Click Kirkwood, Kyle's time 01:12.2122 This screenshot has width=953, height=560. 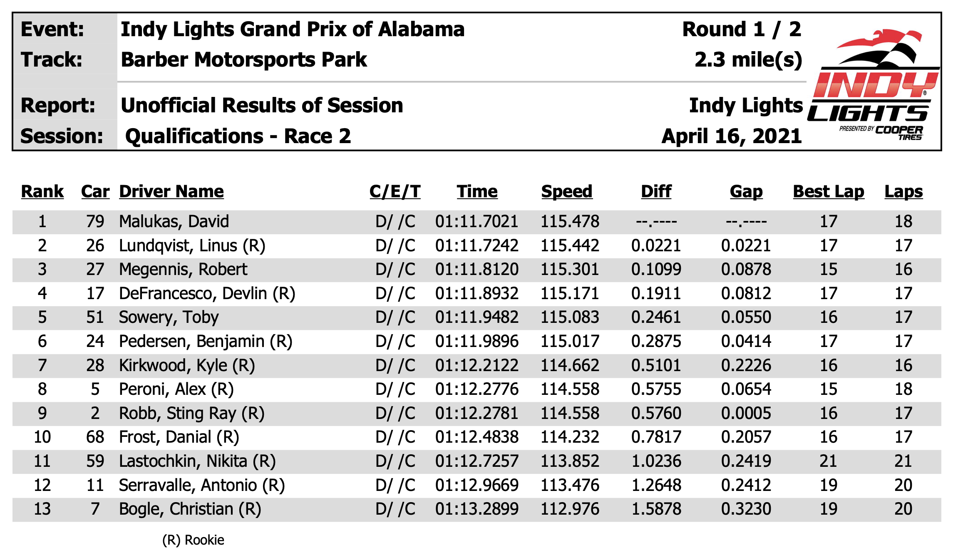tap(477, 365)
